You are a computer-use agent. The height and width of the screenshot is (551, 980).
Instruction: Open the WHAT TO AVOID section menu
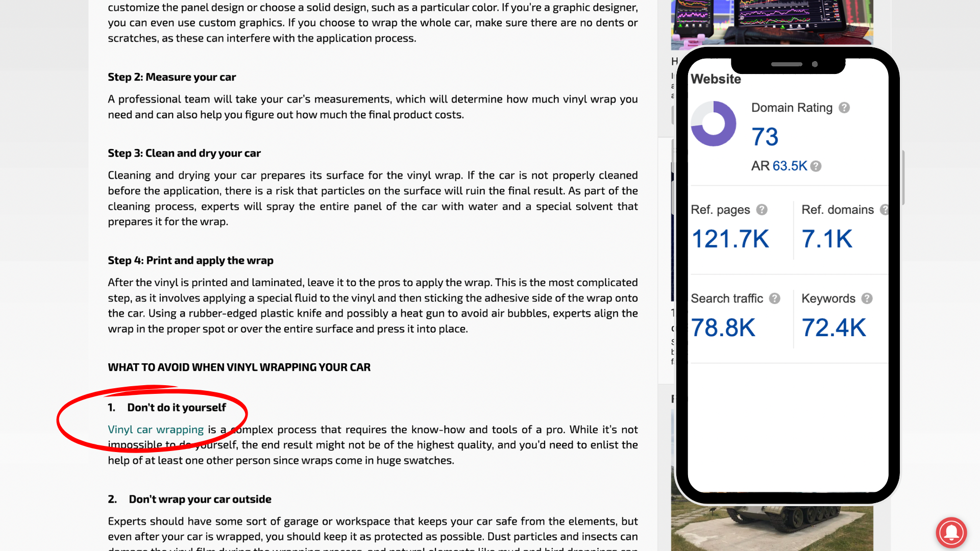239,367
